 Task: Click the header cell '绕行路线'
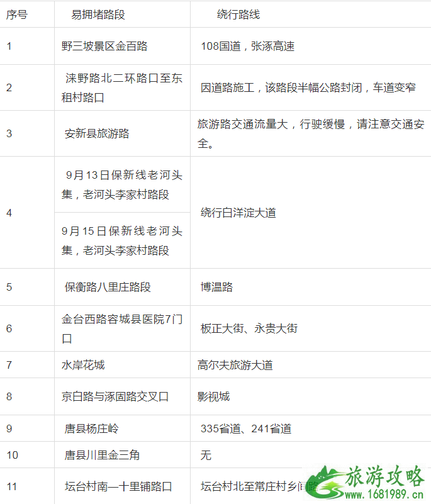coord(310,14)
